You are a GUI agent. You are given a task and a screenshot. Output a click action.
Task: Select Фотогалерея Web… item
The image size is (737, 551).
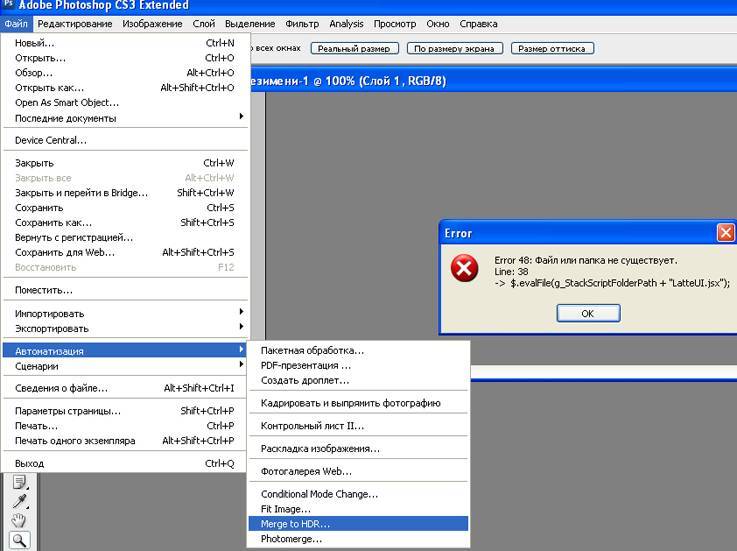click(358, 471)
